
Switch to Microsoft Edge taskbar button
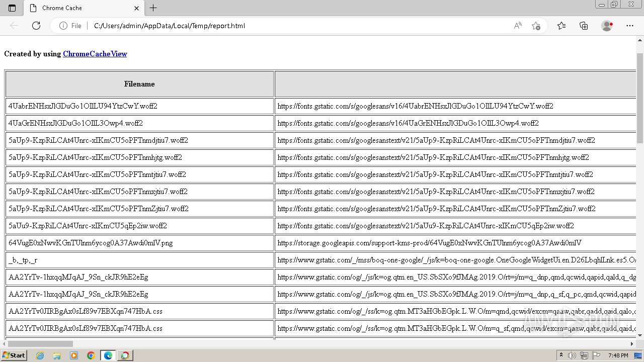point(108,355)
